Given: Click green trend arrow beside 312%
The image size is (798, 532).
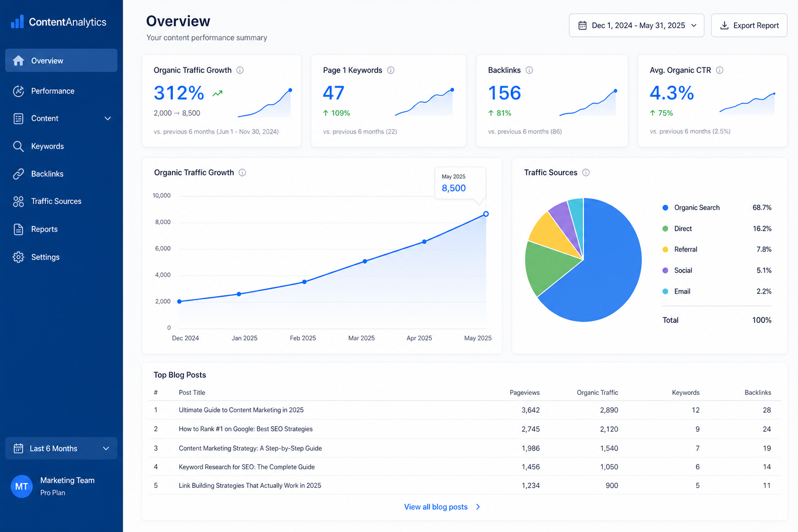Looking at the screenshot, I should point(217,94).
